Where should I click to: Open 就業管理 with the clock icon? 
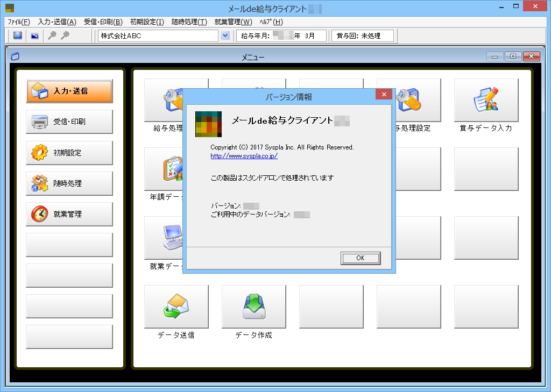(69, 214)
